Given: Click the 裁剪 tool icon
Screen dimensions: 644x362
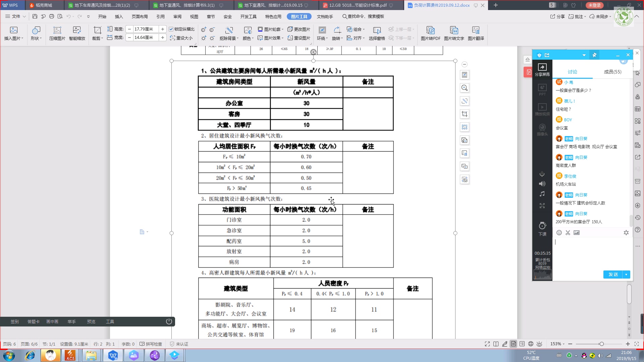Looking at the screenshot, I should click(97, 33).
